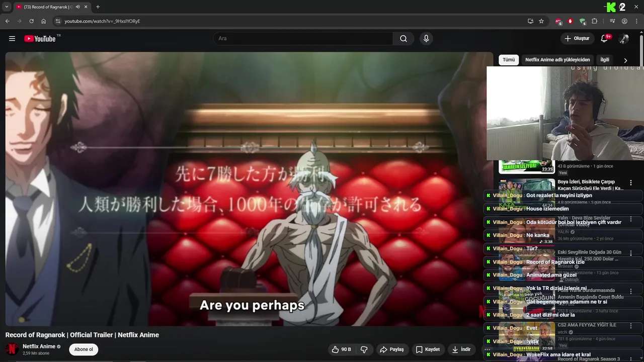Show next filter chips with right chevron

point(625,60)
